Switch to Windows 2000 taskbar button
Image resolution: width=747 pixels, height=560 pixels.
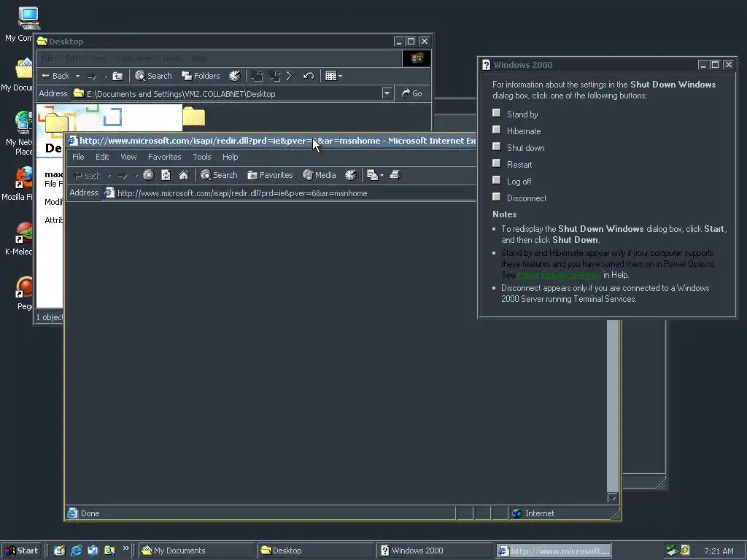pyautogui.click(x=435, y=551)
